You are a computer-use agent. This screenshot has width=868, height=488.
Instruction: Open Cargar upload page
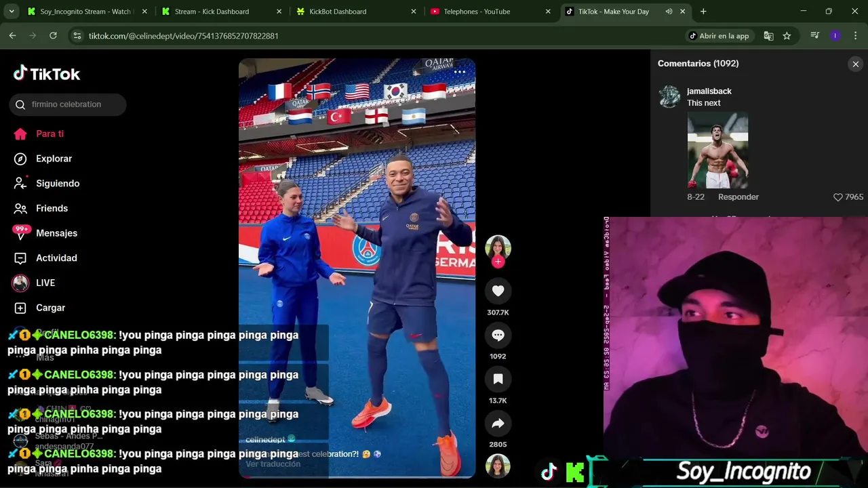50,308
